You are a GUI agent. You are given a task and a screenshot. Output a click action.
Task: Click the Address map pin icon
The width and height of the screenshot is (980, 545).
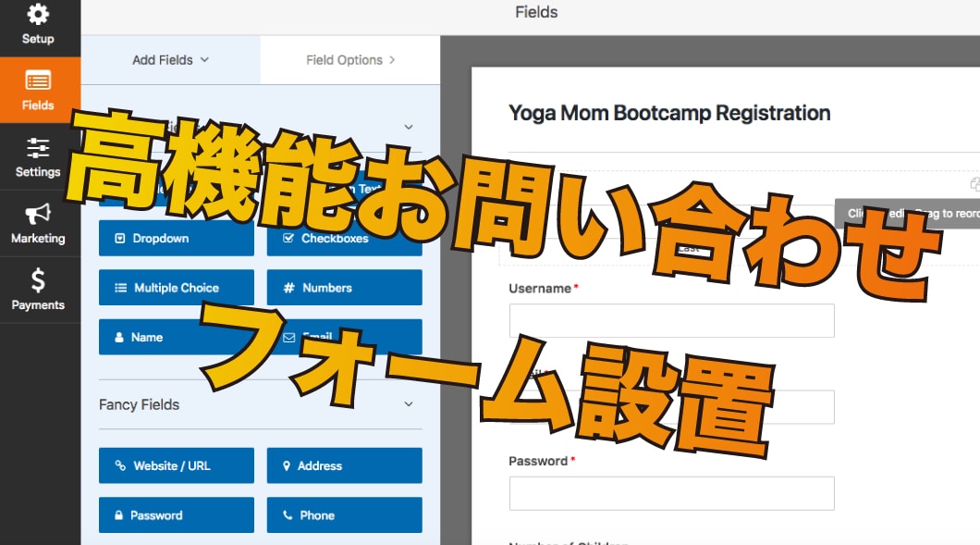[287, 465]
